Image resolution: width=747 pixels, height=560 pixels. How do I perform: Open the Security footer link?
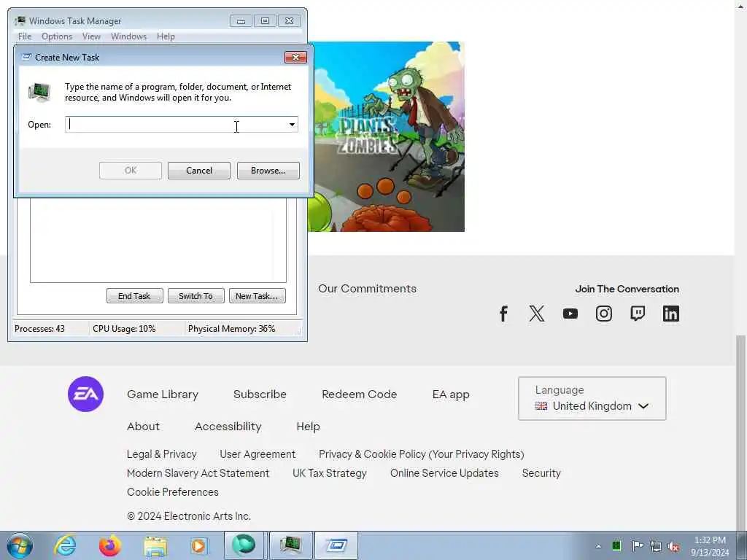click(541, 472)
